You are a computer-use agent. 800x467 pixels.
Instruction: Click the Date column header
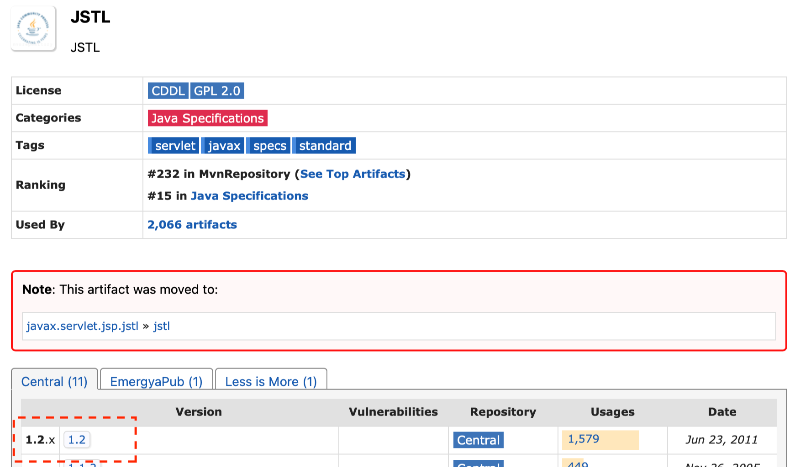tap(722, 412)
